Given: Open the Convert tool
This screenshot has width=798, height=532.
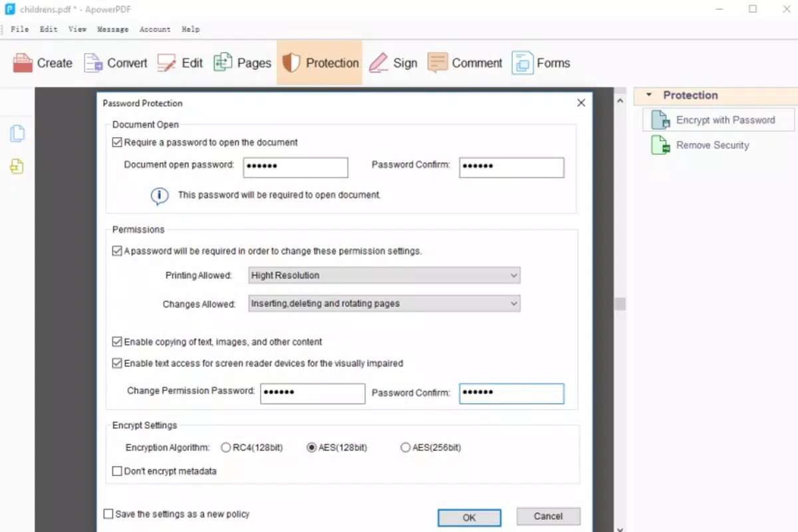Looking at the screenshot, I should pyautogui.click(x=115, y=63).
